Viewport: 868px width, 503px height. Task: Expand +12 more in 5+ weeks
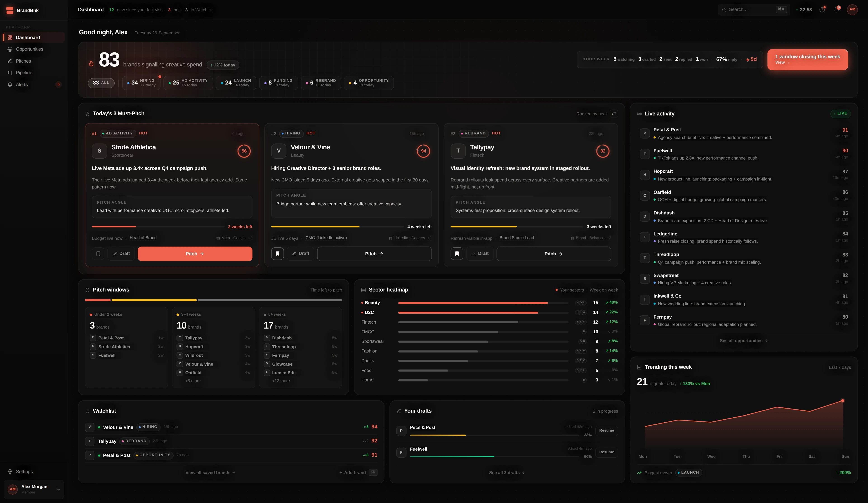pyautogui.click(x=281, y=381)
